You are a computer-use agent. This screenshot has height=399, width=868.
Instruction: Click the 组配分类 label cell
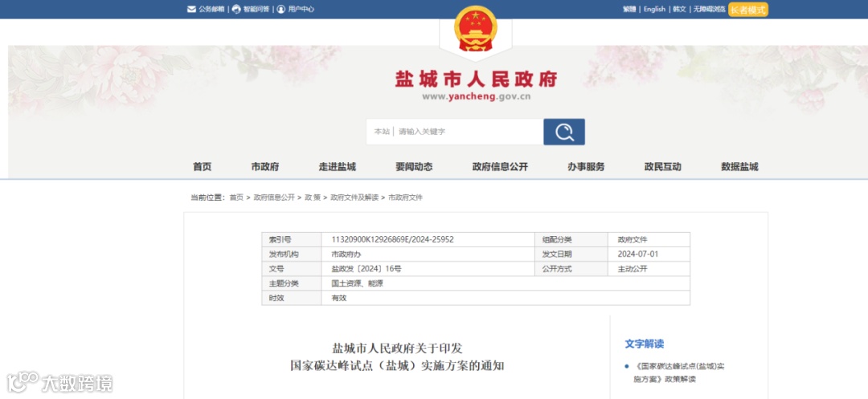(x=571, y=239)
